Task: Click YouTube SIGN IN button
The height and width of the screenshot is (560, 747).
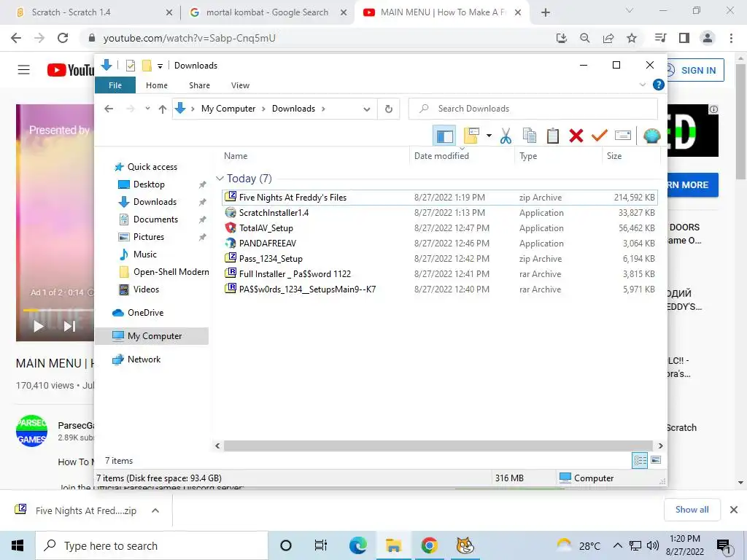Action: [x=696, y=70]
